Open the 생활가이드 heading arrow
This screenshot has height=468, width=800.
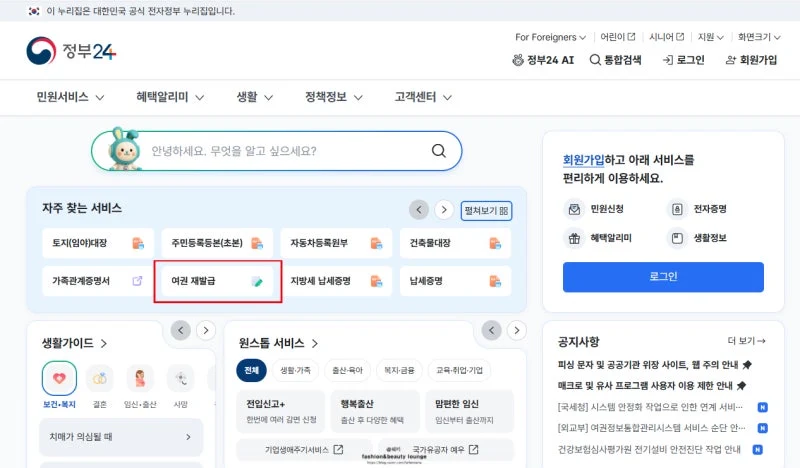(104, 343)
